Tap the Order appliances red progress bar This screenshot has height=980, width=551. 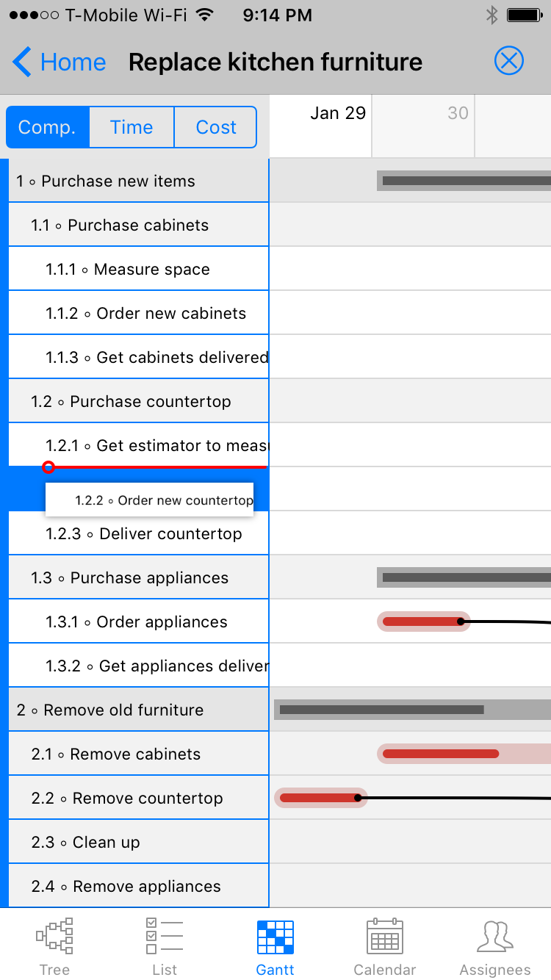point(422,621)
